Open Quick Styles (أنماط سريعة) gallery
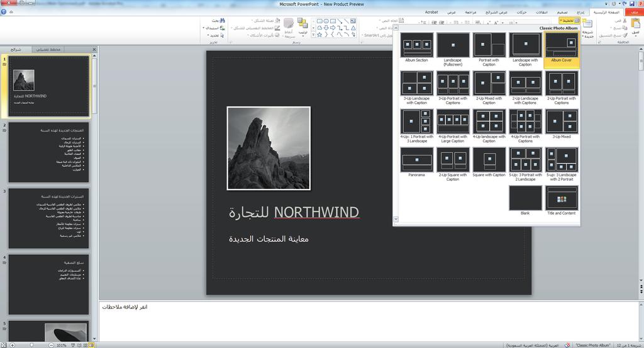644x348 pixels. (x=289, y=28)
